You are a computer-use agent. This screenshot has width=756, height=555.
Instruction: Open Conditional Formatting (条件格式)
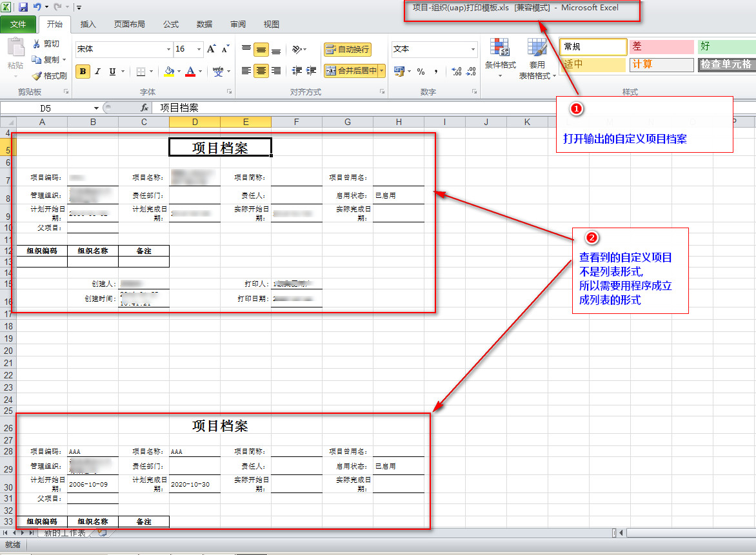500,58
